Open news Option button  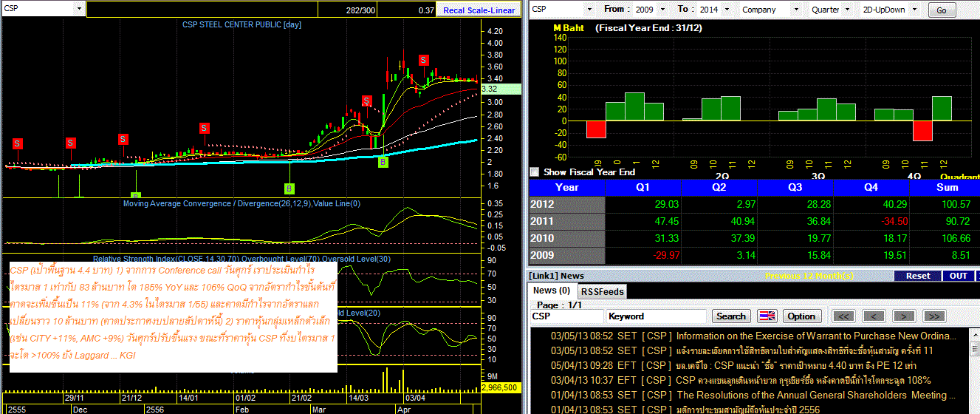tap(801, 316)
